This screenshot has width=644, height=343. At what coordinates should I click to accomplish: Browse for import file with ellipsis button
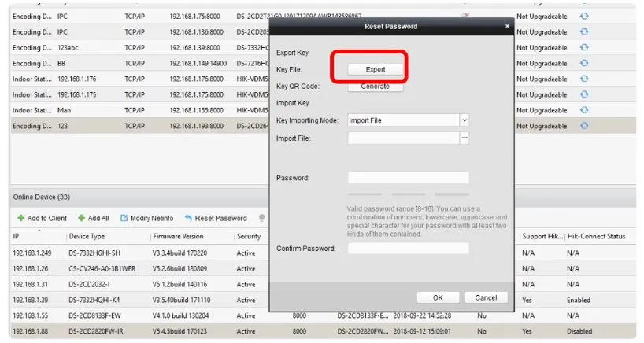click(464, 138)
